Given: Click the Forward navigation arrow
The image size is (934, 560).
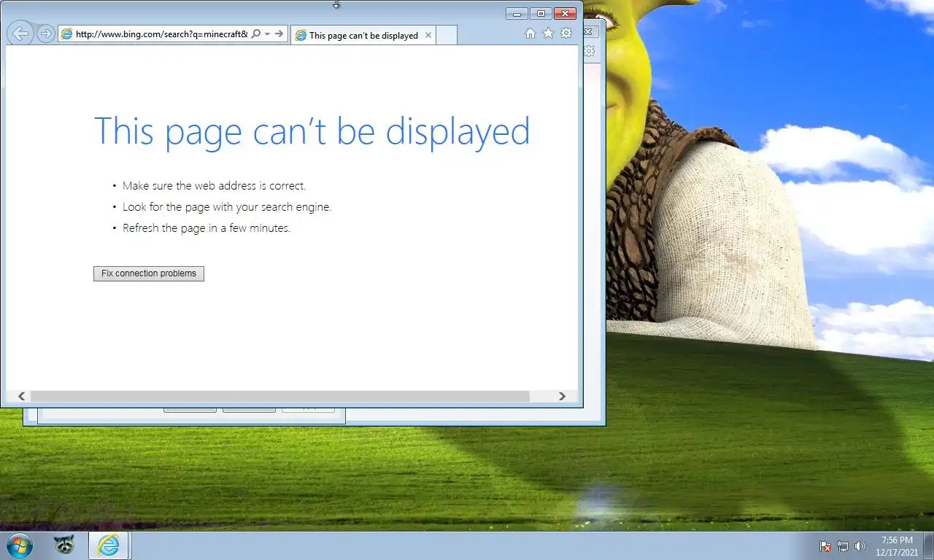Looking at the screenshot, I should tap(46, 34).
